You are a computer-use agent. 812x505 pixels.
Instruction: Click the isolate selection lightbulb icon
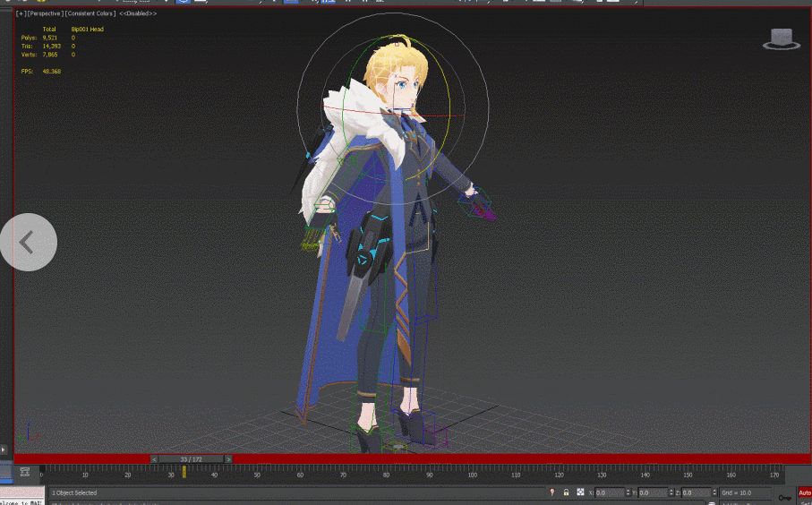pos(551,492)
